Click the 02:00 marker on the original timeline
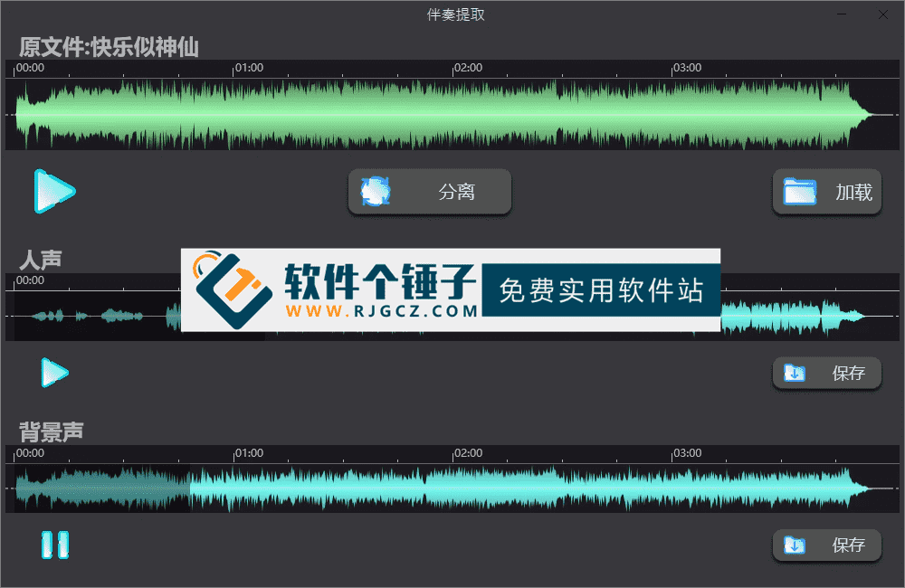Viewport: 905px width, 588px height. (469, 67)
